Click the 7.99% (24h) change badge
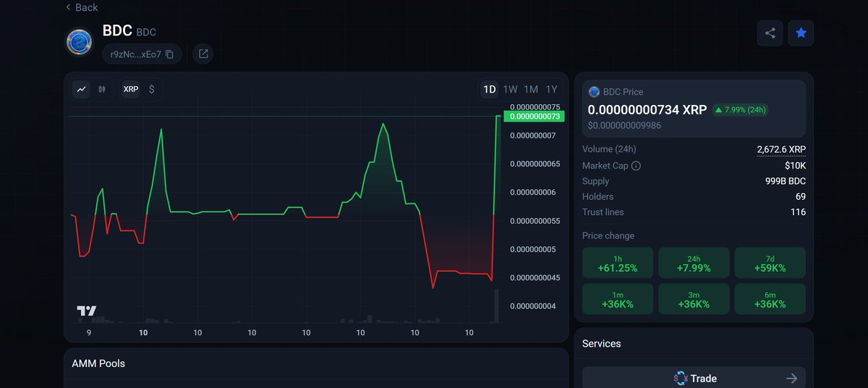This screenshot has height=388, width=868. (x=740, y=110)
